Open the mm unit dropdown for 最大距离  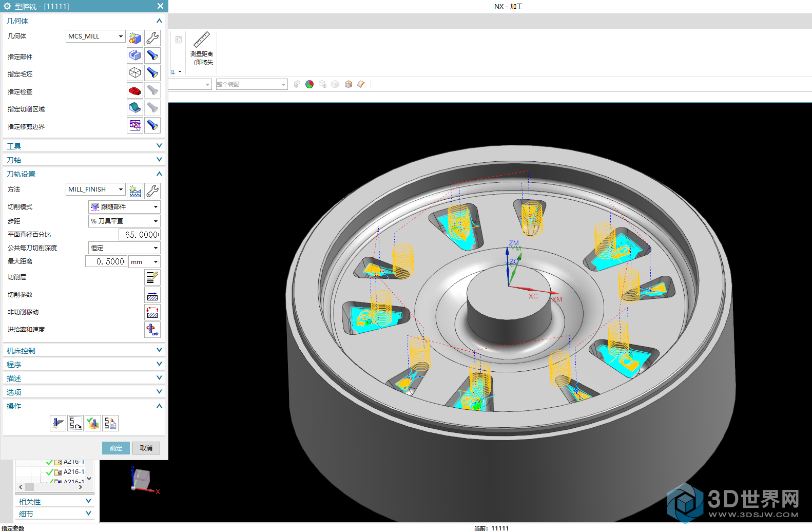coord(144,262)
